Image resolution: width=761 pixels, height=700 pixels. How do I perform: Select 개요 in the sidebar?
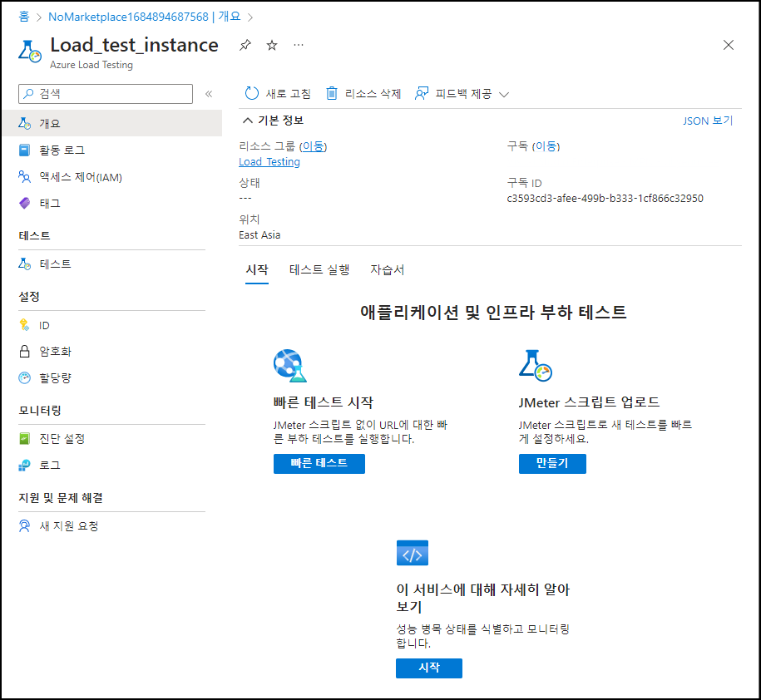pos(112,123)
